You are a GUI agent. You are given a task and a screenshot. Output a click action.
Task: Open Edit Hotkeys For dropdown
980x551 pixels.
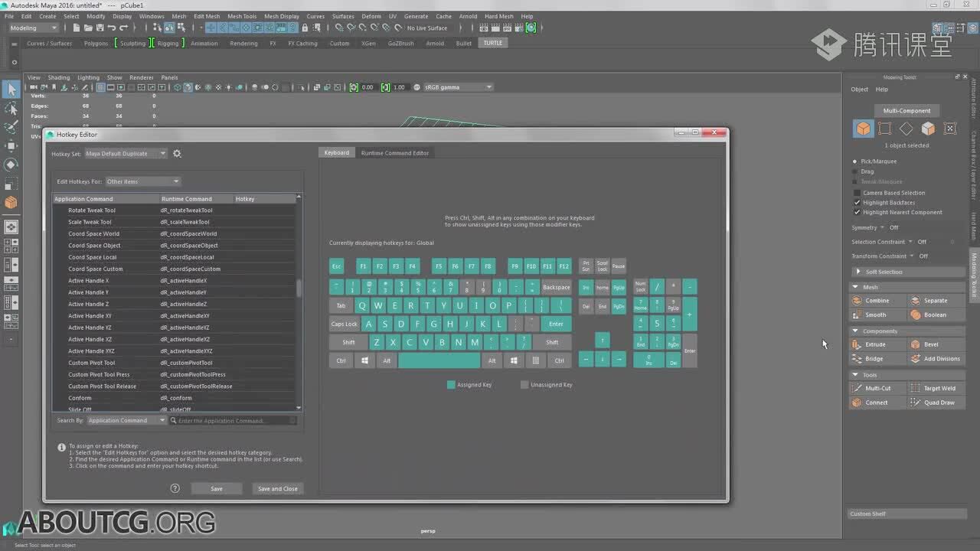tap(142, 181)
